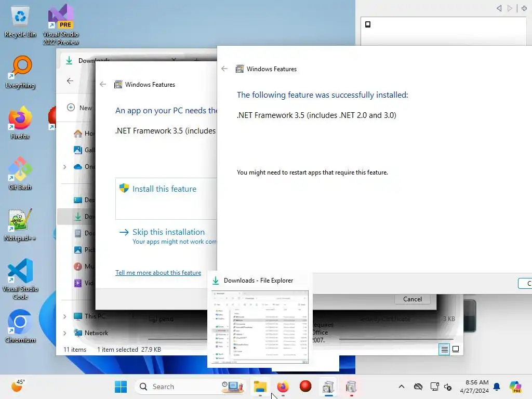Click the left triangle arrow in top-right panel

click(499, 8)
